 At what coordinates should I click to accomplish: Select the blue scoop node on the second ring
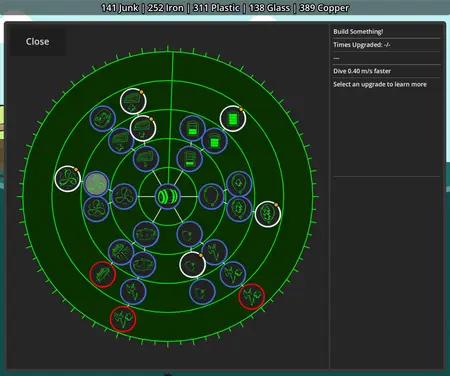tap(121, 141)
